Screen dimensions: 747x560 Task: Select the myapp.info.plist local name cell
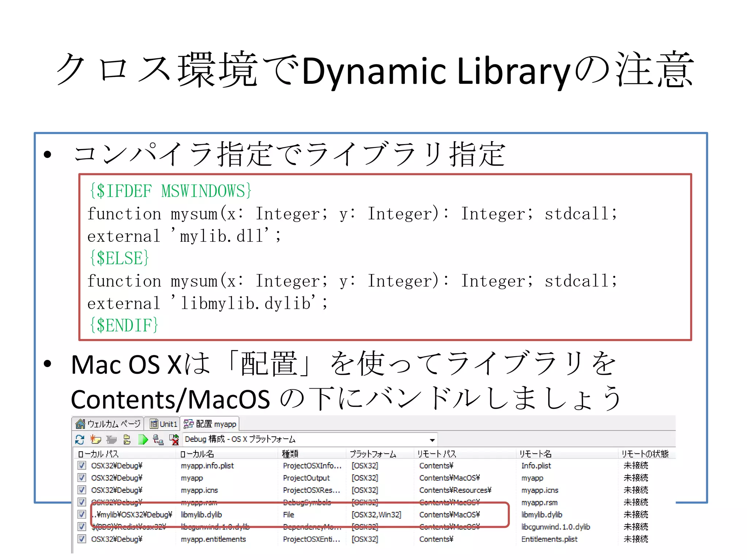click(207, 466)
